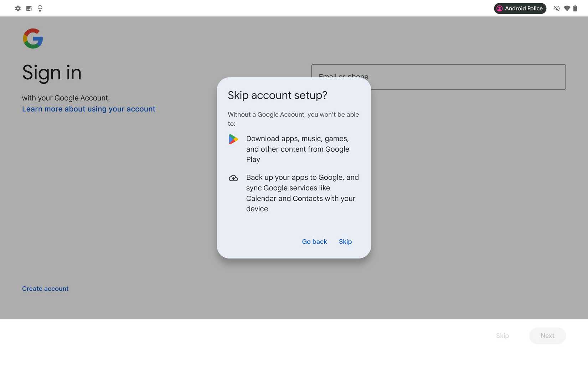Open the Create account link
Screen dimensions: 588x367
45,289
